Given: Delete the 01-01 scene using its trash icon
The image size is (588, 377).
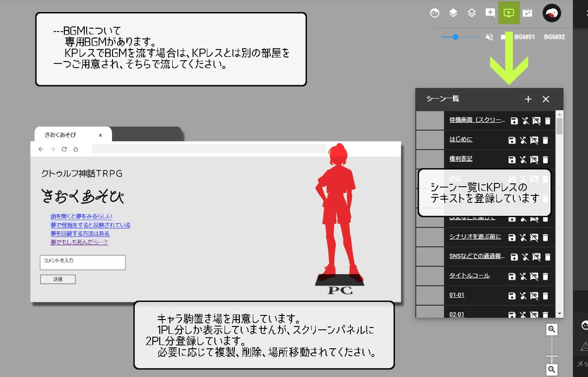Looking at the screenshot, I should [x=546, y=295].
